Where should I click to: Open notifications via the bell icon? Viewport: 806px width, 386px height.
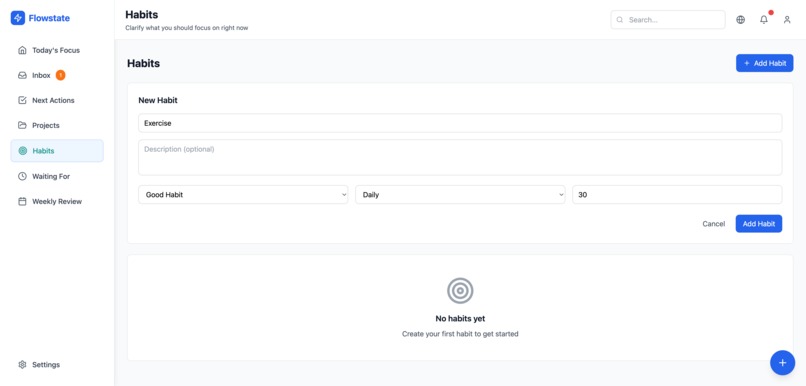(764, 20)
